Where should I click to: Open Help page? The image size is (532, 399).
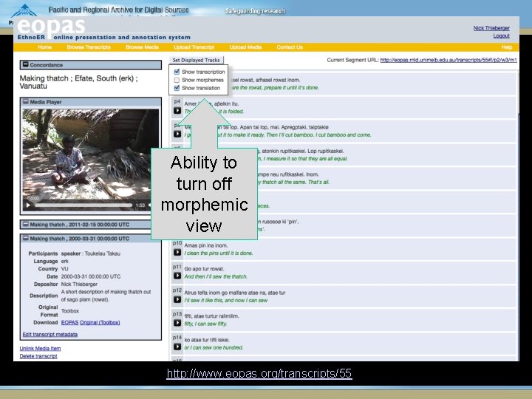pos(507,47)
